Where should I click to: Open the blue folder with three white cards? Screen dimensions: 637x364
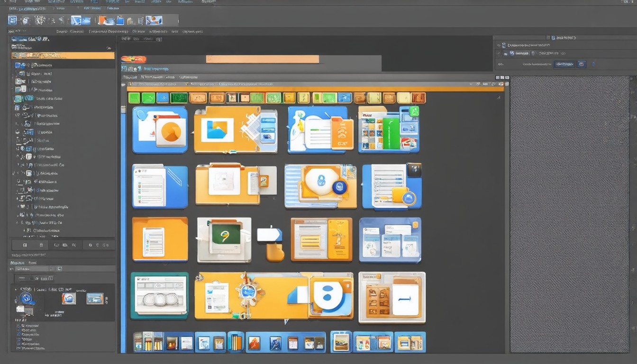click(390, 239)
